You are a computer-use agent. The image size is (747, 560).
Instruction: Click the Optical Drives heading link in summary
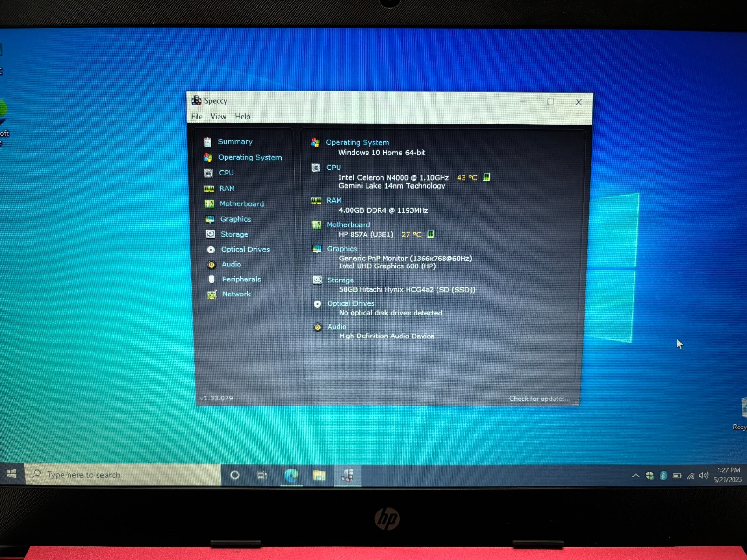click(x=351, y=303)
